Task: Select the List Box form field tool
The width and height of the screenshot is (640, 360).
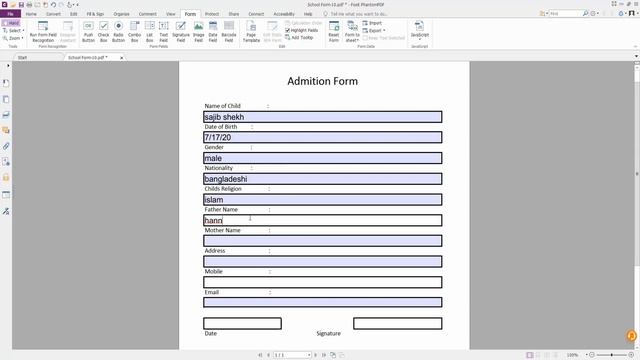Action: [x=149, y=31]
